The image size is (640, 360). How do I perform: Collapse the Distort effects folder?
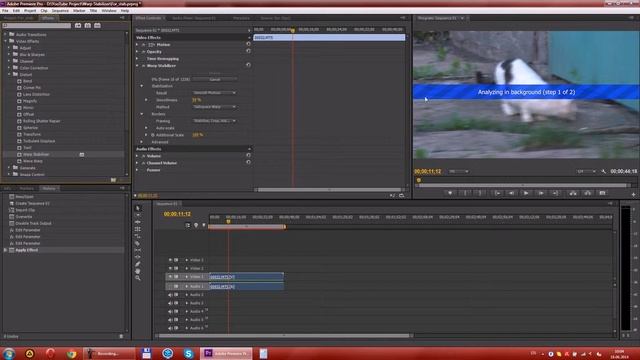point(9,74)
